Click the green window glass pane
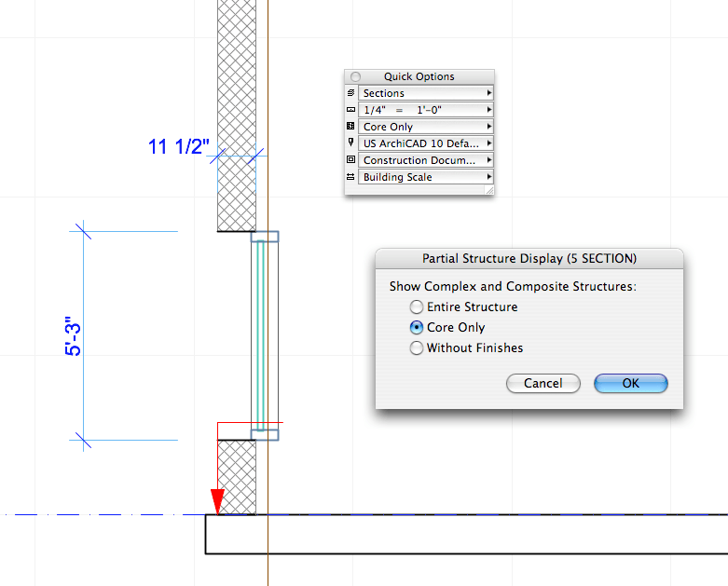 click(260, 335)
